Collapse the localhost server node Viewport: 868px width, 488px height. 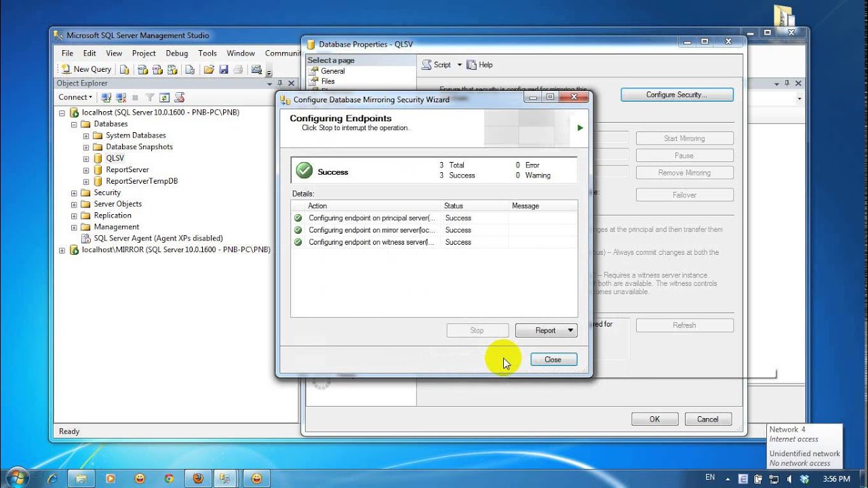[x=62, y=113]
